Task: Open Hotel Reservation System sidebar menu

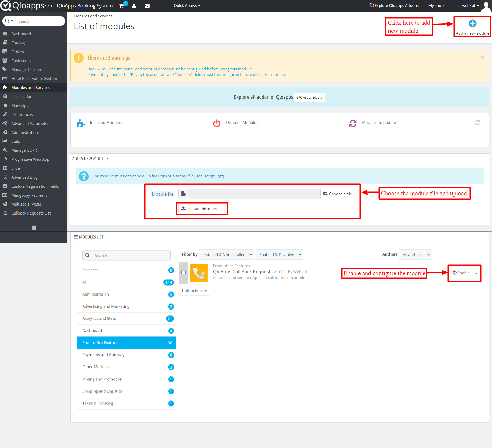Action: 34,78
